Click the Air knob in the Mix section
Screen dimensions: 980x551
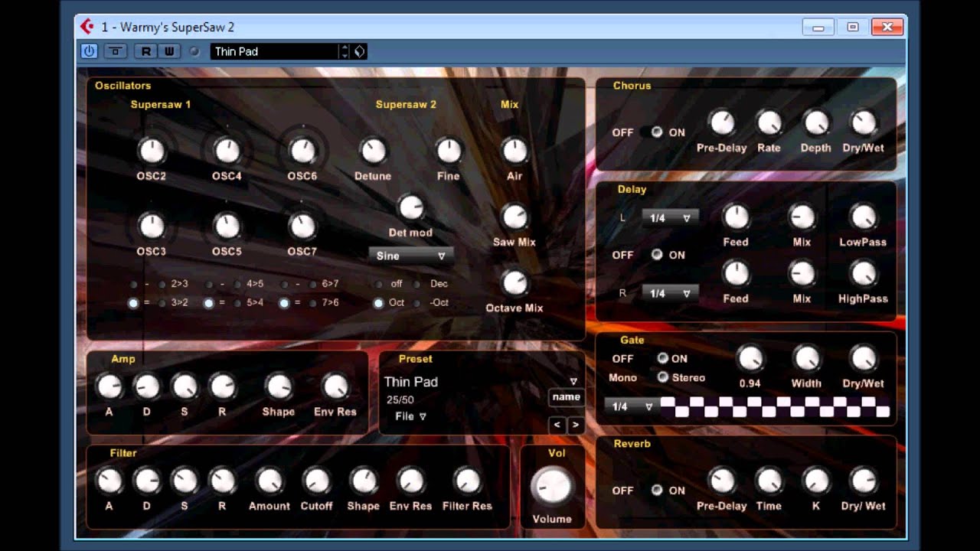coord(514,151)
